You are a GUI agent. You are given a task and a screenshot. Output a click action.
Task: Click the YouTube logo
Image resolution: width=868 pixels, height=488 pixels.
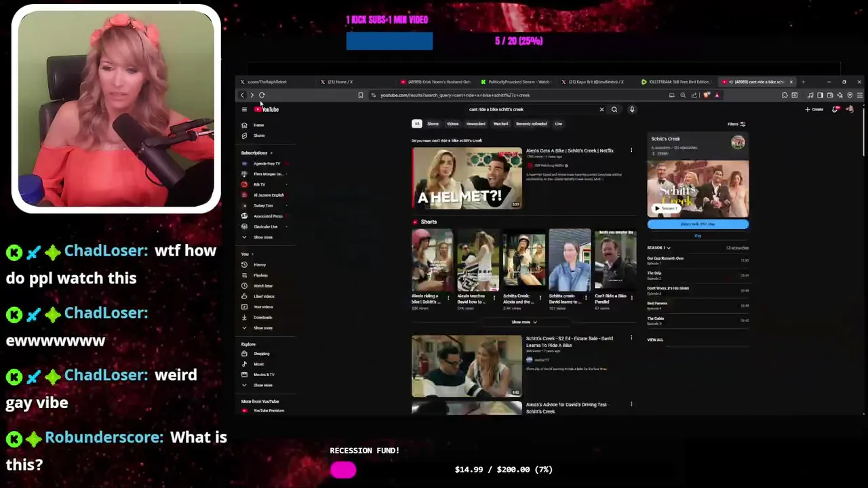[x=267, y=109]
